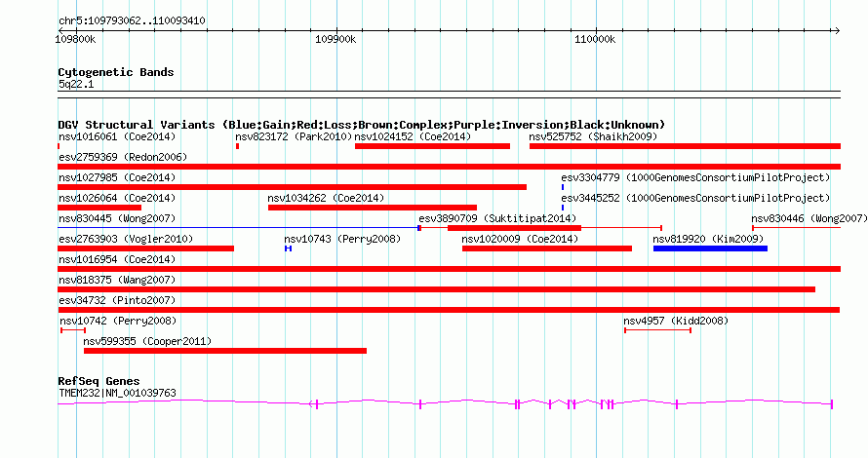The width and height of the screenshot is (868, 458).
Task: Open the esv3890709 (Suktitipat2014) label
Action: click(497, 218)
